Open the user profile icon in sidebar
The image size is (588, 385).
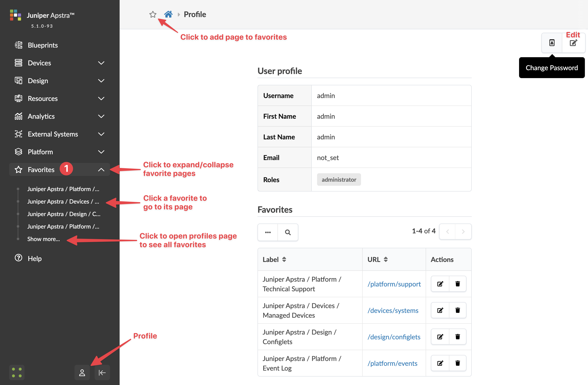pyautogui.click(x=82, y=373)
